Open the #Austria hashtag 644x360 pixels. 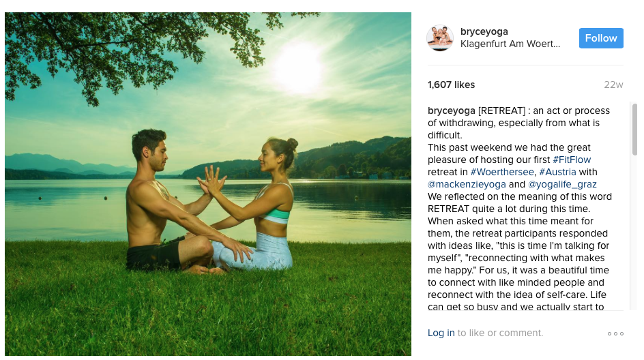click(557, 172)
